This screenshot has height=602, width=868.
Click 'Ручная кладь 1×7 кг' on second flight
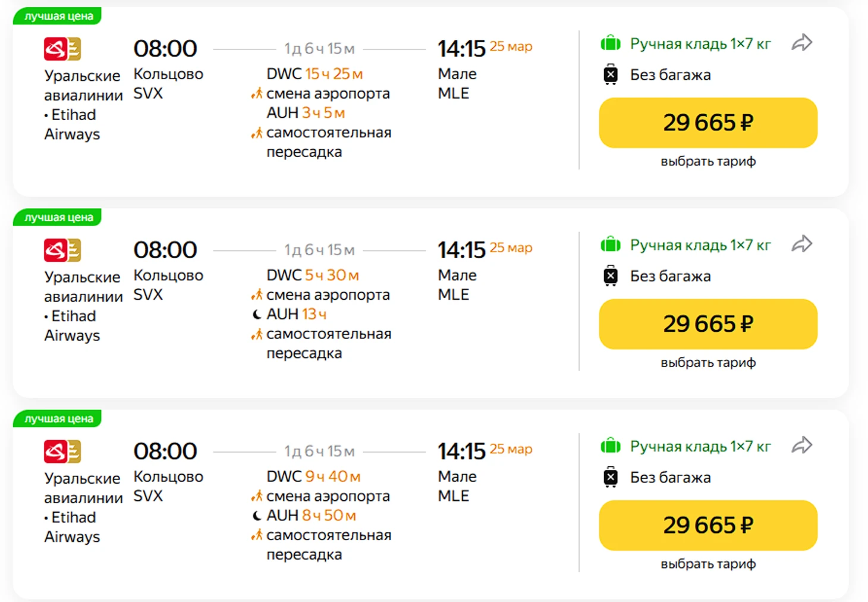coord(700,245)
